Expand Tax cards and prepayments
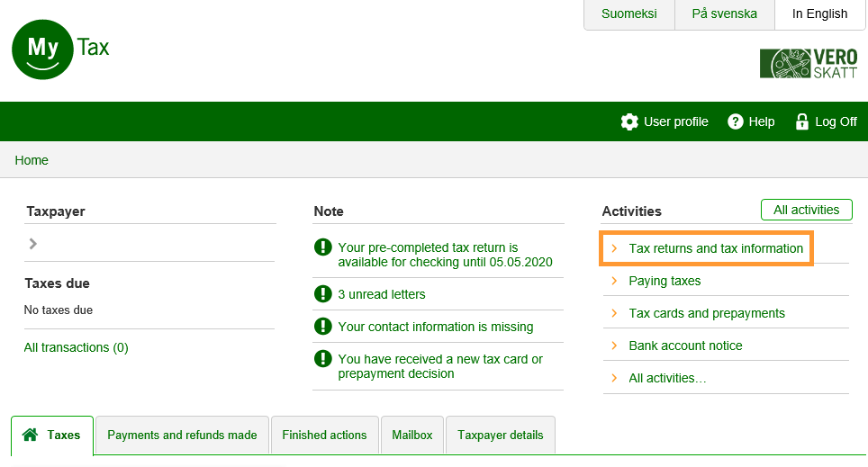This screenshot has width=868, height=467. 706,313
